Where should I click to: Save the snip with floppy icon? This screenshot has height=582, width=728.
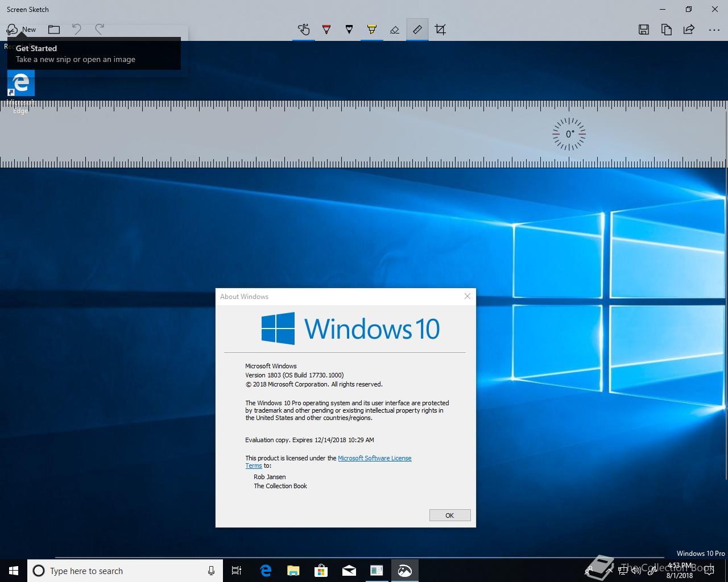[x=644, y=30]
